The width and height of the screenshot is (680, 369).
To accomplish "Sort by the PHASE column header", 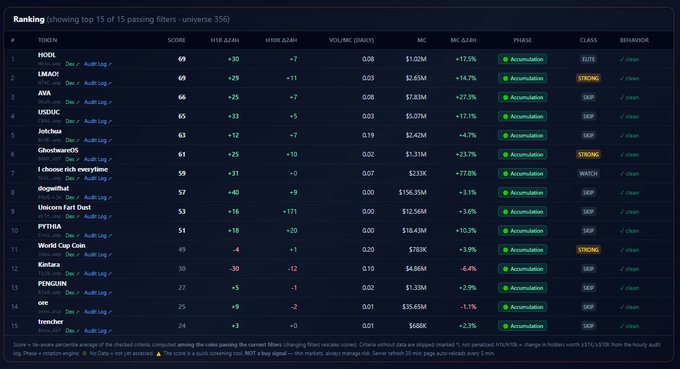I will click(522, 40).
